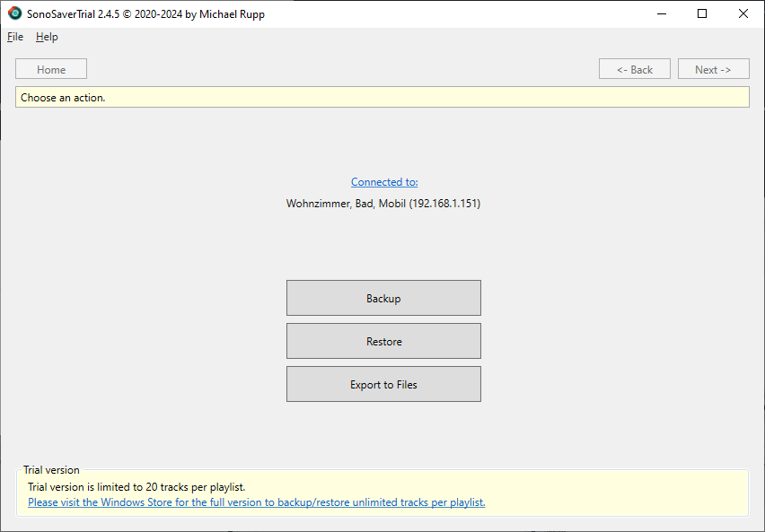Open the Help menu
This screenshot has width=765, height=532.
point(46,37)
